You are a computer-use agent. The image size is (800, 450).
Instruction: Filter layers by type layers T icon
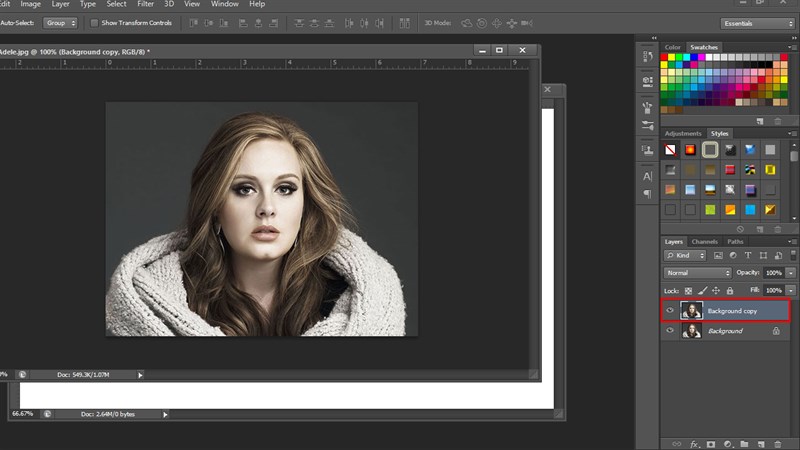pos(748,255)
